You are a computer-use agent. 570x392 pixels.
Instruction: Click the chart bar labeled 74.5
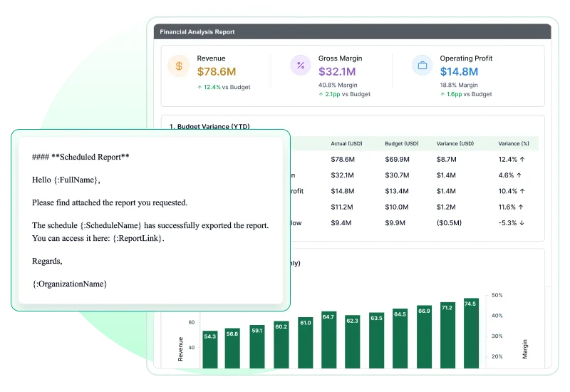[471, 333]
